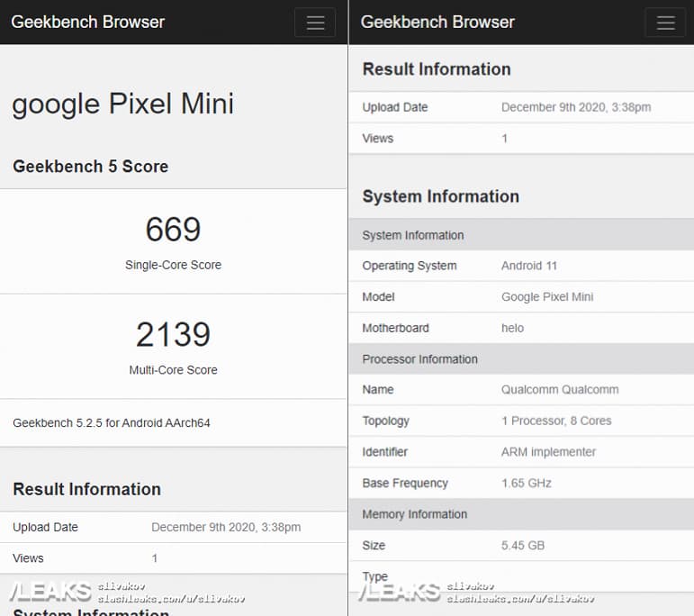Click the 1 Processor, 8 Cores topology value
The height and width of the screenshot is (616, 694).
(x=556, y=421)
